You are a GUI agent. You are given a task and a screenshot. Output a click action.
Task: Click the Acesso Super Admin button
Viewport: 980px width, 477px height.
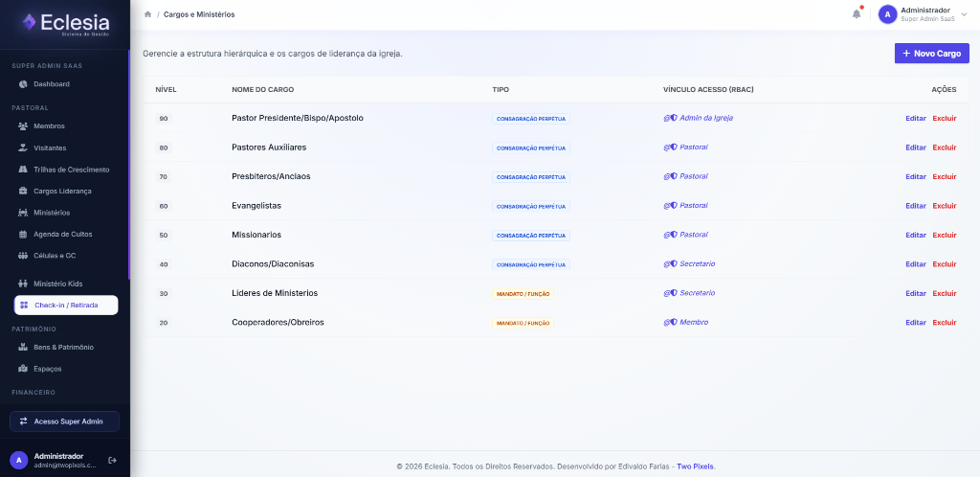click(x=64, y=421)
